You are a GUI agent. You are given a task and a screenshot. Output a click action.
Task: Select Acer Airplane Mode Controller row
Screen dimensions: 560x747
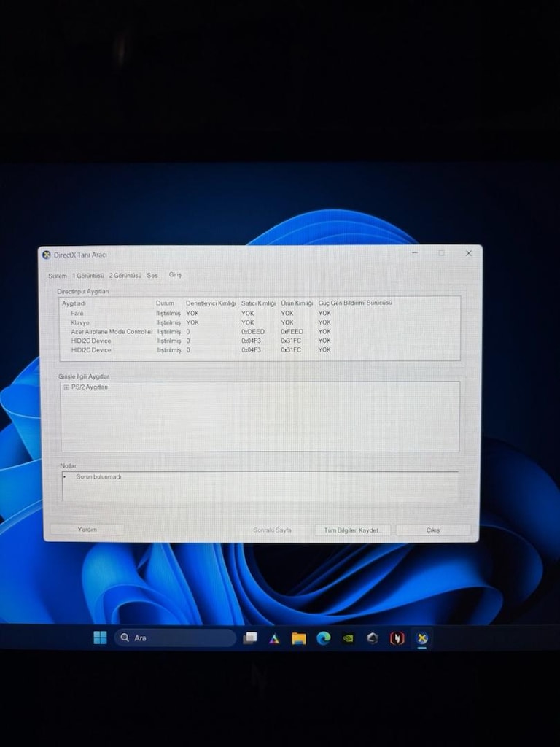(260, 332)
